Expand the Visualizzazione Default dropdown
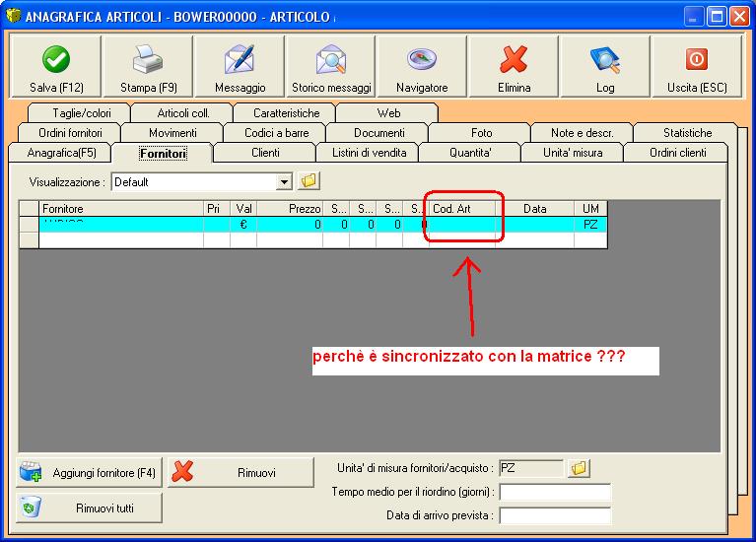This screenshot has width=756, height=542. 285,182
